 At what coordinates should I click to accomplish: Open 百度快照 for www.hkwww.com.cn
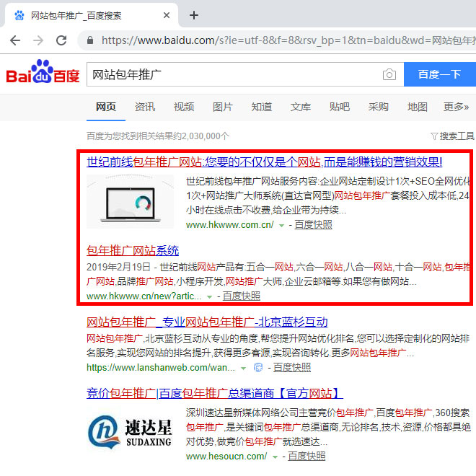tap(313, 224)
